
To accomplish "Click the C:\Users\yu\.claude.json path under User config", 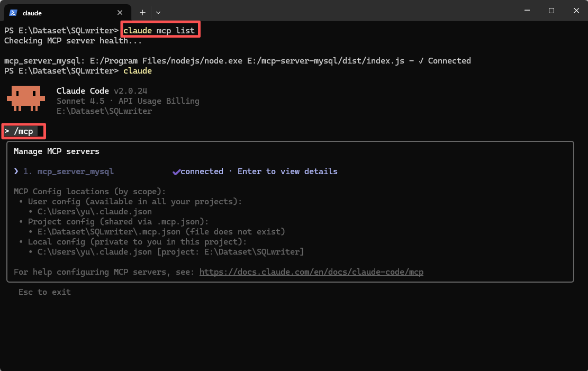I will (x=95, y=212).
